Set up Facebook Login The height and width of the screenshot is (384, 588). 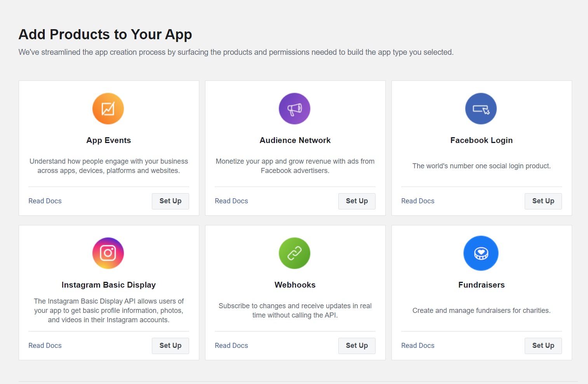point(543,201)
